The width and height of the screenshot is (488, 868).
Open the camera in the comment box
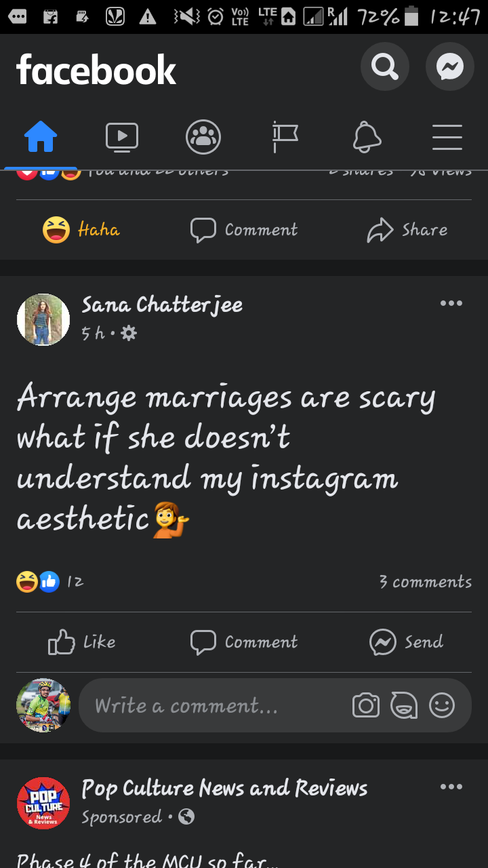coord(366,706)
